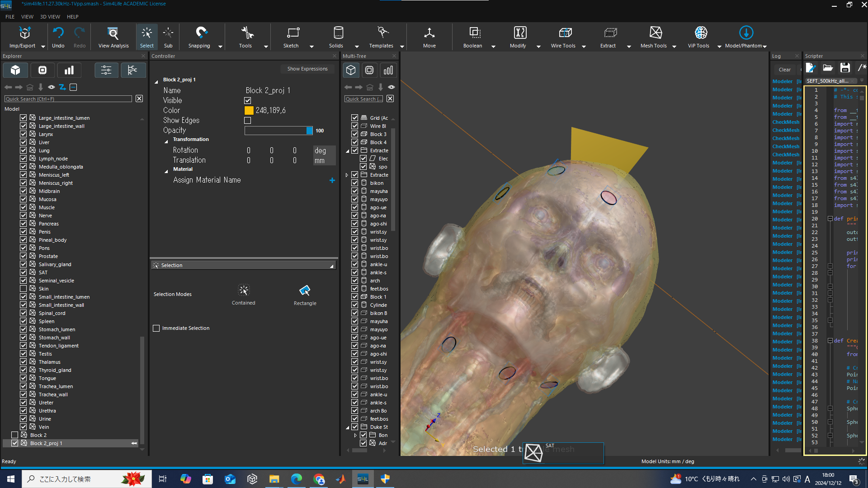The height and width of the screenshot is (488, 868).
Task: Expand the second Extracte folder in Multi-Tree
Action: tap(347, 175)
